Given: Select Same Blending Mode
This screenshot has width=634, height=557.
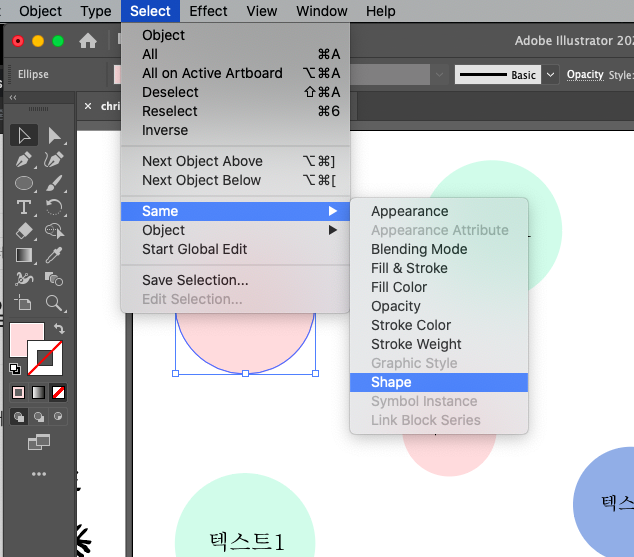Looking at the screenshot, I should (439, 249).
